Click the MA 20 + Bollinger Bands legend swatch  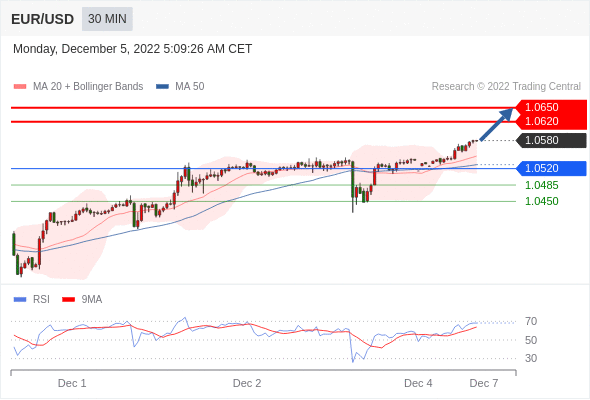pos(20,87)
